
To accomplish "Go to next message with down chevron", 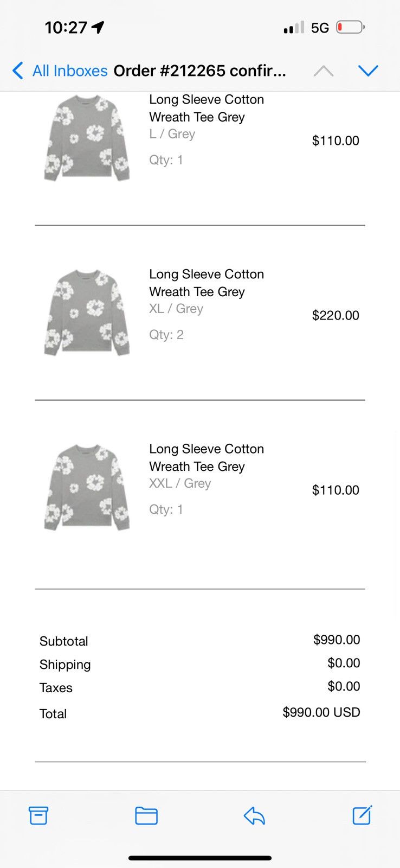I will click(368, 71).
